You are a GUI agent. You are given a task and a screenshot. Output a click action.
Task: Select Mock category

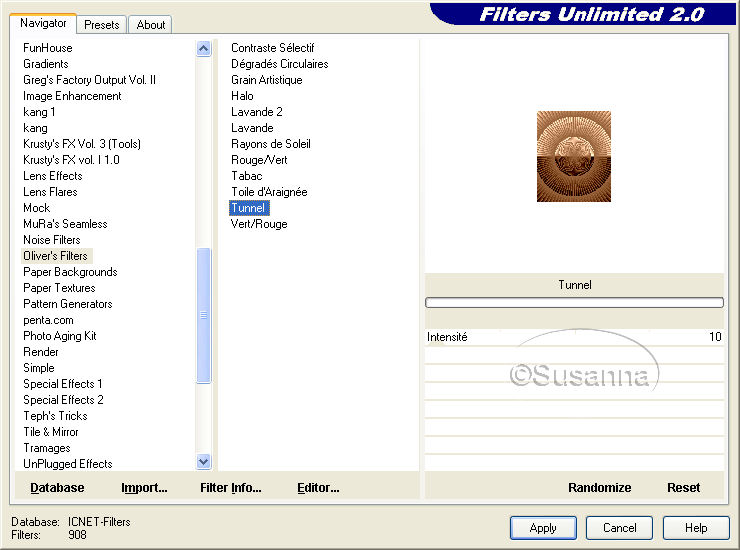[x=36, y=208]
